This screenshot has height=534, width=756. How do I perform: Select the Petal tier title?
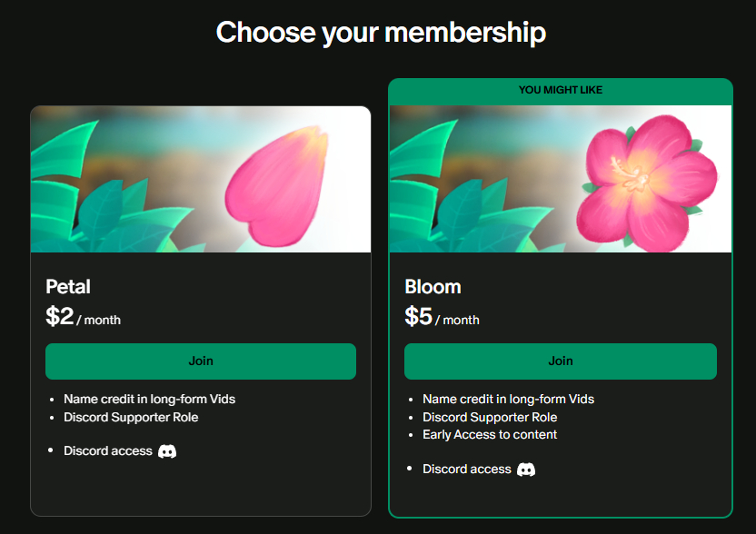pyautogui.click(x=68, y=287)
